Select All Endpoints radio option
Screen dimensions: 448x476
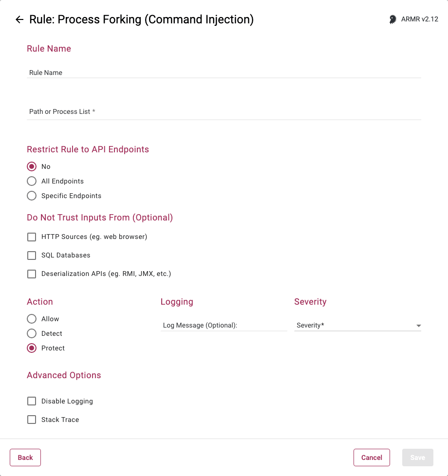pos(32,181)
